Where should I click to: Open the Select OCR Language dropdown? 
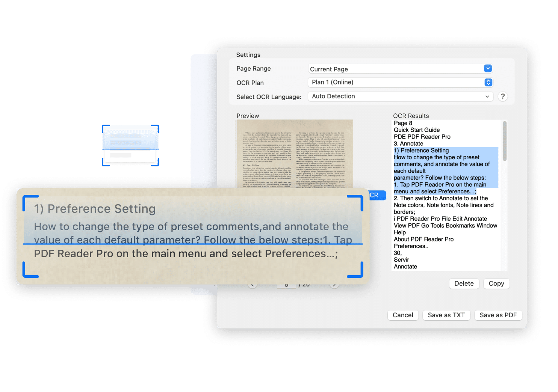(x=400, y=96)
